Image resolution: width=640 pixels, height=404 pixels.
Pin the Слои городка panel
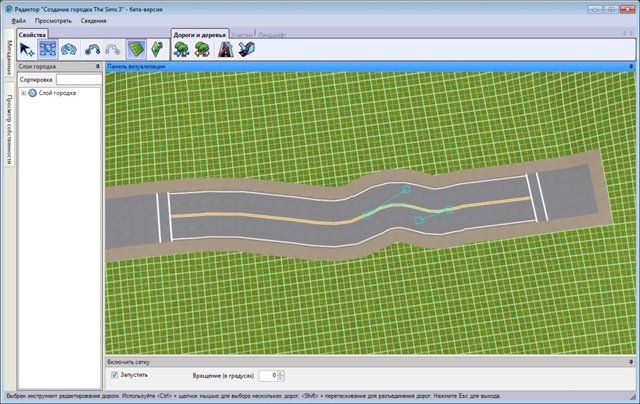(97, 67)
